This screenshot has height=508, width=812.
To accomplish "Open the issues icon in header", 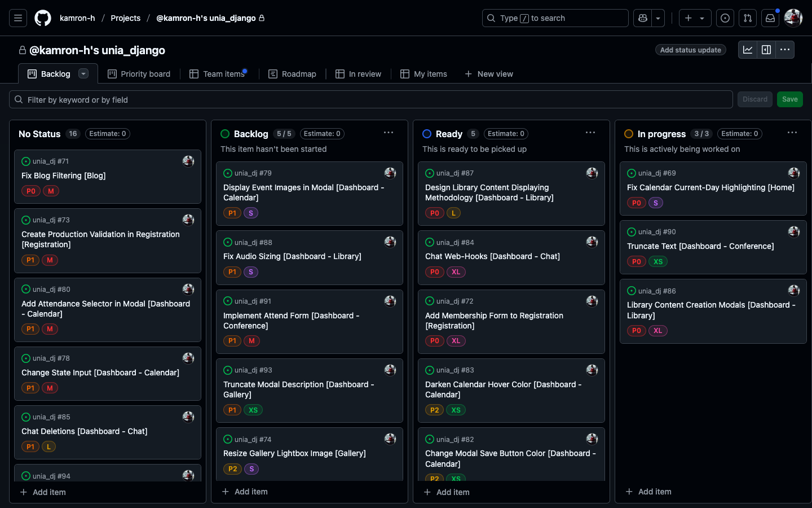I will pos(725,18).
